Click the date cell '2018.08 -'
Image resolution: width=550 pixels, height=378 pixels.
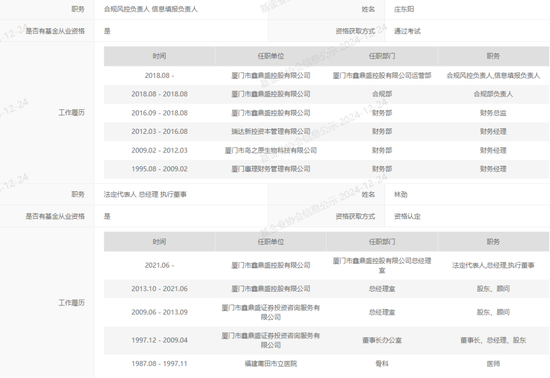click(159, 75)
